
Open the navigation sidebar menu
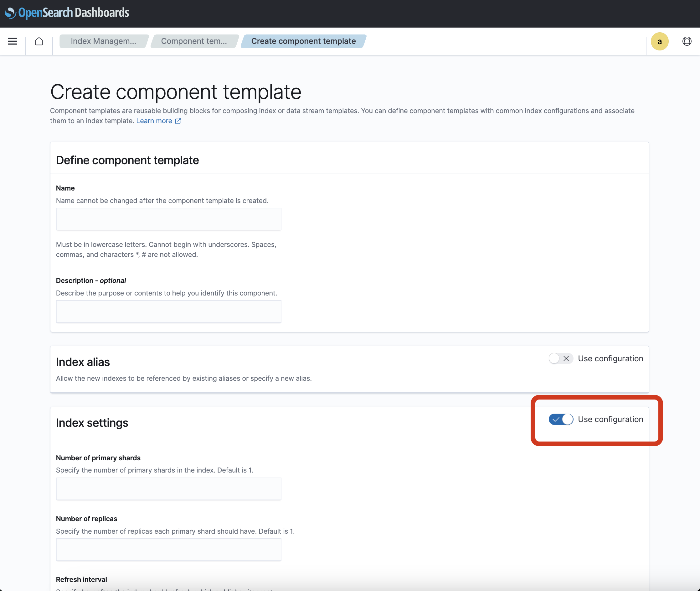(x=12, y=41)
